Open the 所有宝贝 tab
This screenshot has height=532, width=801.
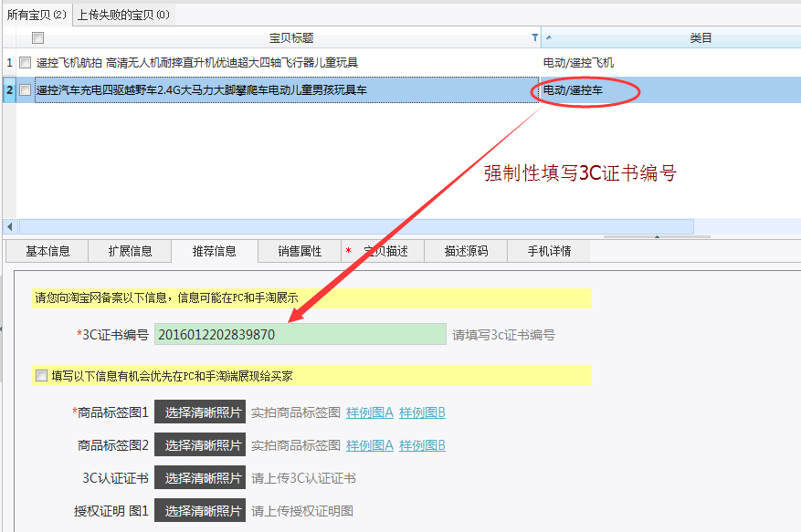point(36,15)
